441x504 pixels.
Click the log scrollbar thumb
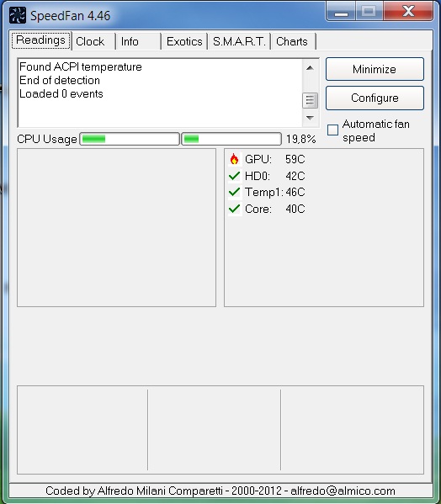[310, 100]
